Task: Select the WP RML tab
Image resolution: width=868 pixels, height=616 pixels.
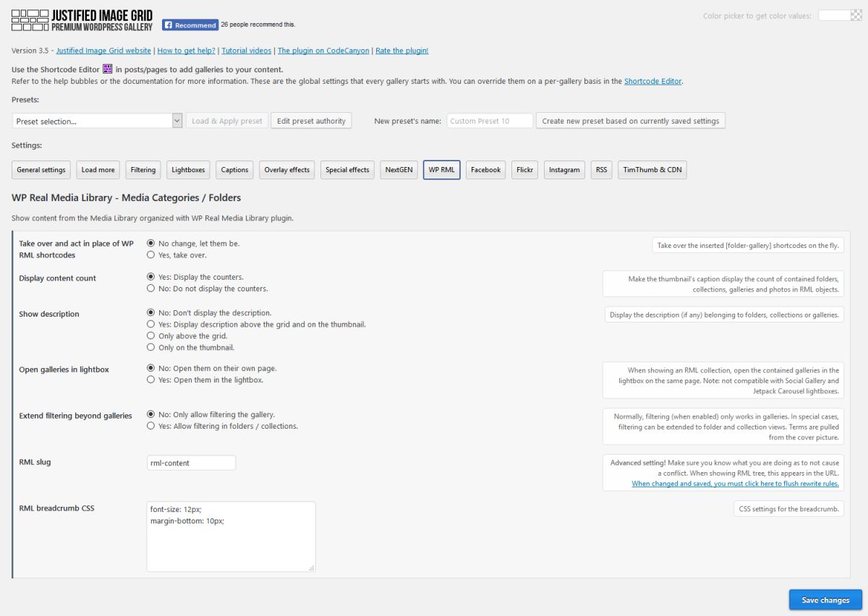Action: click(x=442, y=170)
